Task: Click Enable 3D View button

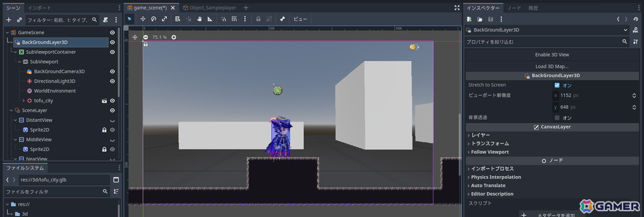Action: click(x=552, y=55)
